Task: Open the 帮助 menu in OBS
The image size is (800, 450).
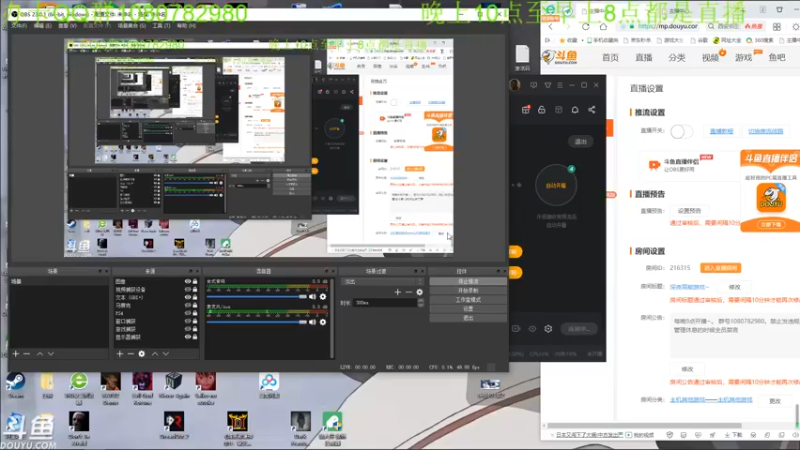Action: [x=186, y=26]
